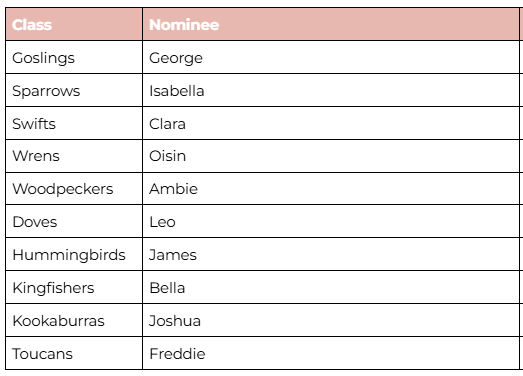Click the Doves class cell
Image resolution: width=523 pixels, height=376 pixels.
[x=74, y=222]
